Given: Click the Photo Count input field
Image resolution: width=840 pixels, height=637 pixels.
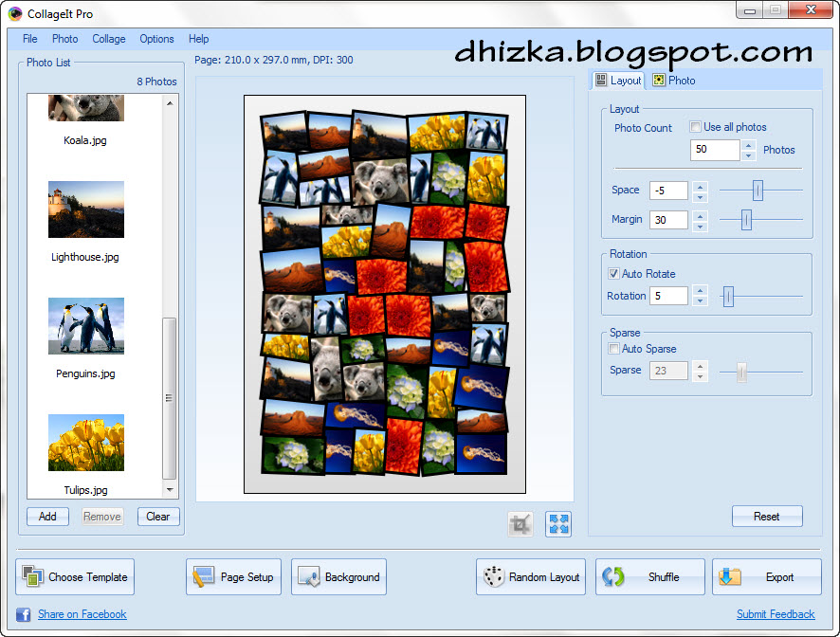Looking at the screenshot, I should [715, 150].
